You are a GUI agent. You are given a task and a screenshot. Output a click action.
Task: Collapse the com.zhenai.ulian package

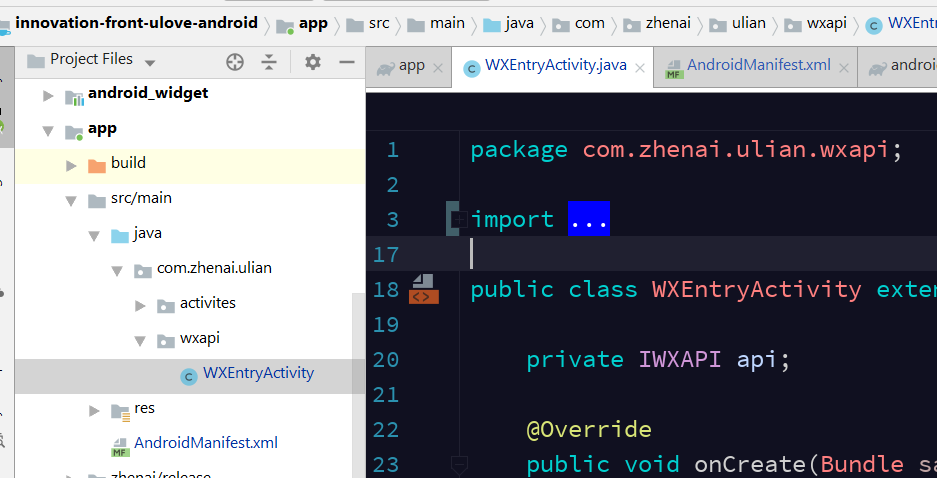[x=117, y=271]
